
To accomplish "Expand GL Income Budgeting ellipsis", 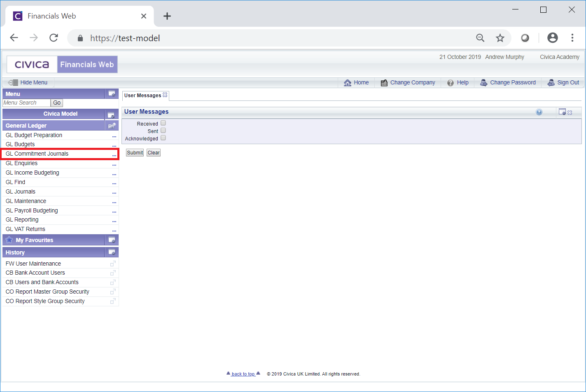I will (114, 174).
